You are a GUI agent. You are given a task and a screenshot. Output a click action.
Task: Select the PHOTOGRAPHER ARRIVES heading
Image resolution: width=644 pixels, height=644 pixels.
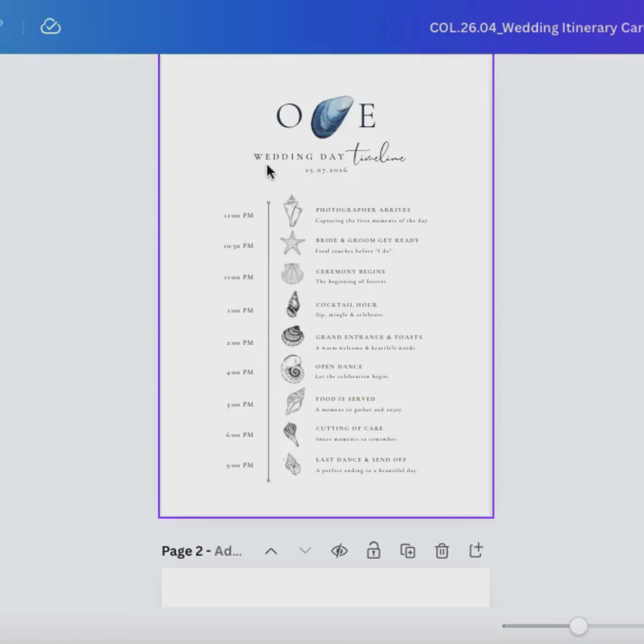coord(363,210)
